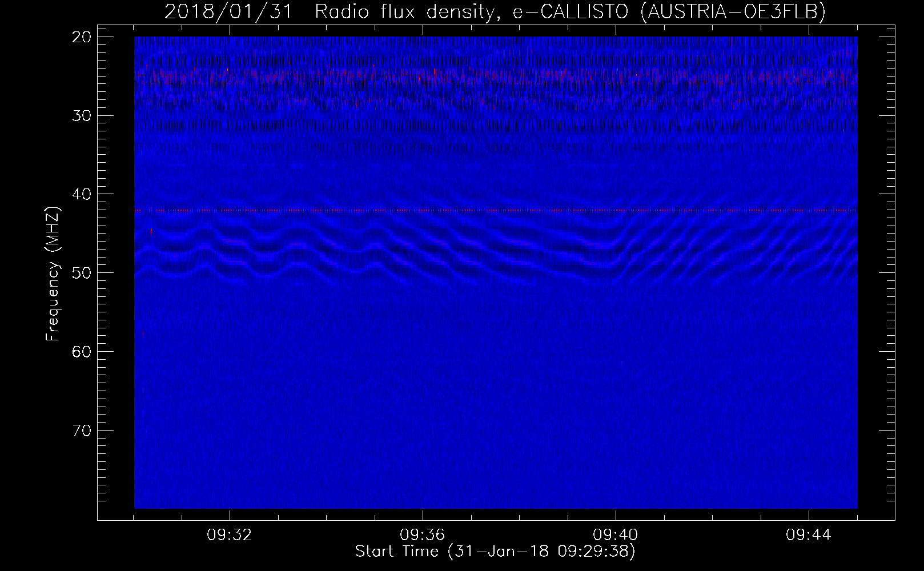
Task: Click the plot title 'Radio flux density, e-CALLISTO'
Action: (472, 11)
